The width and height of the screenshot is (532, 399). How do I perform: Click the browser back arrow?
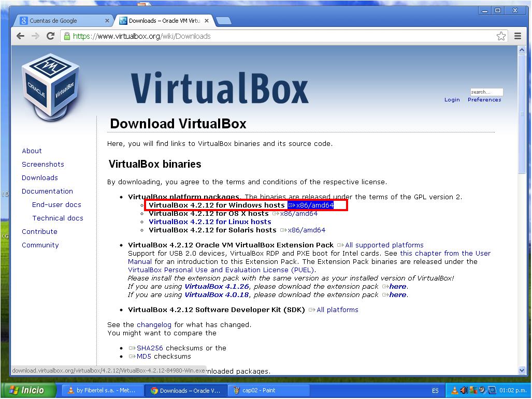pos(20,36)
